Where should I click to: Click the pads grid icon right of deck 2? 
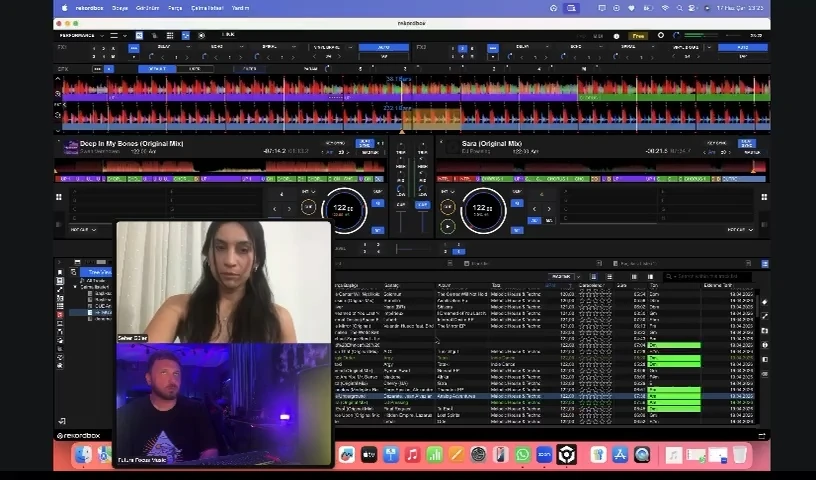pyautogui.click(x=764, y=197)
